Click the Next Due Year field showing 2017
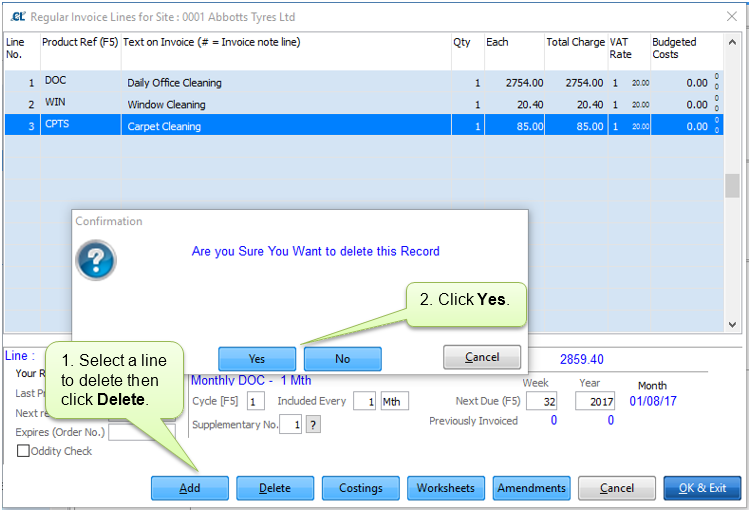Viewport: 750px width, 514px height. pyautogui.click(x=595, y=401)
